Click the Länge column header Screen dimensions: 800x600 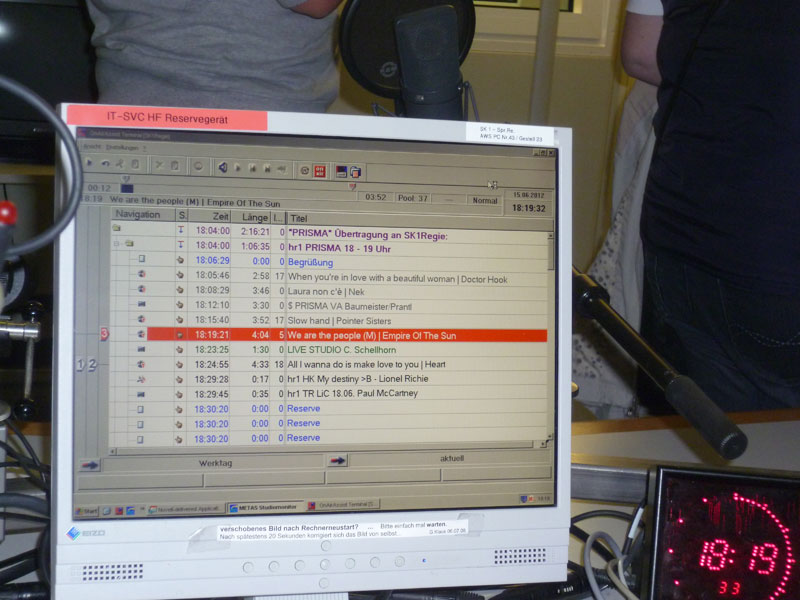[x=251, y=217]
